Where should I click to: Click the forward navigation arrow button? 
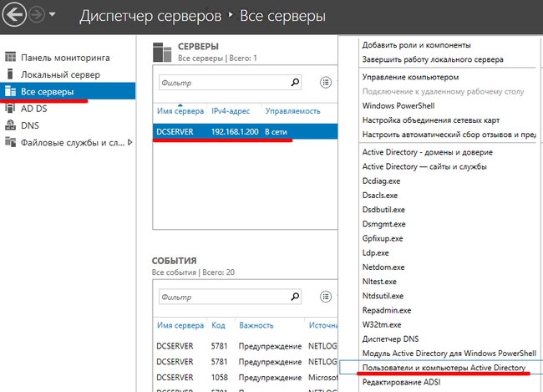coord(37,15)
